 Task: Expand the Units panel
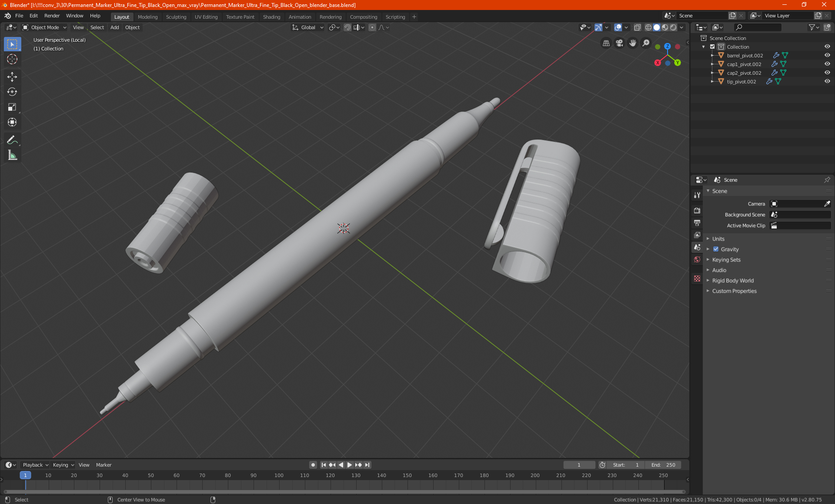click(718, 239)
